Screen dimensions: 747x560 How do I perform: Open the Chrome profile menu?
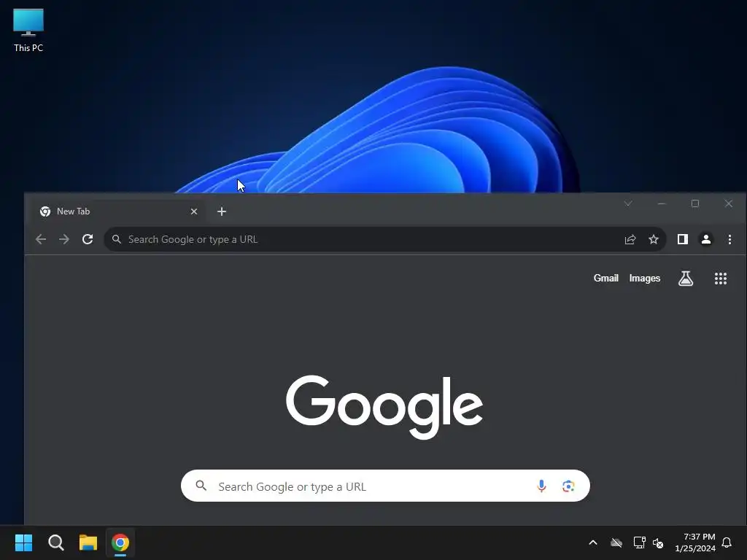pos(706,239)
